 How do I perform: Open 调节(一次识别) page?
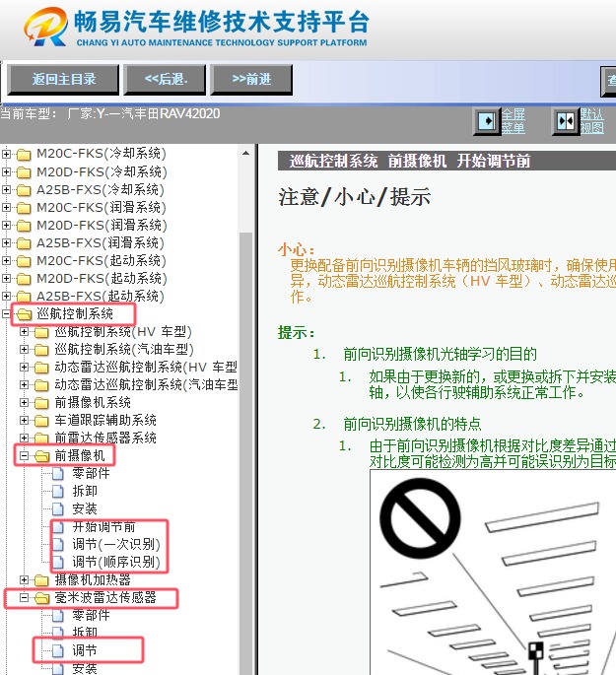[x=116, y=545]
